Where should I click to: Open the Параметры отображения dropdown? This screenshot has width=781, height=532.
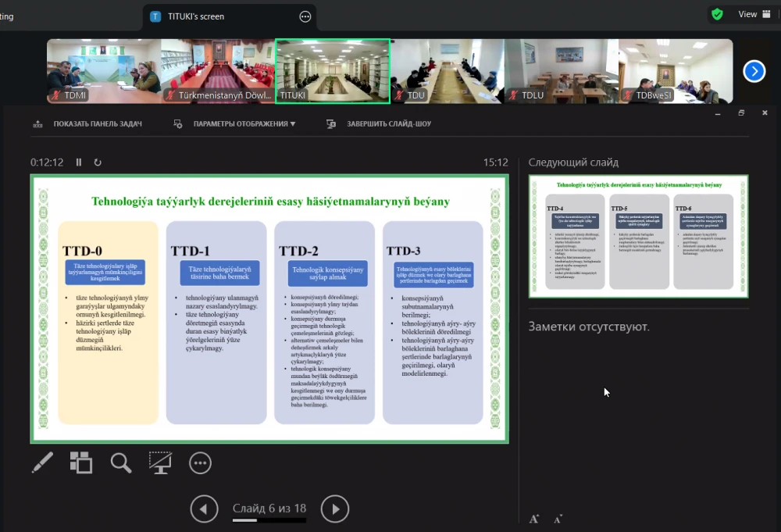[x=235, y=123]
